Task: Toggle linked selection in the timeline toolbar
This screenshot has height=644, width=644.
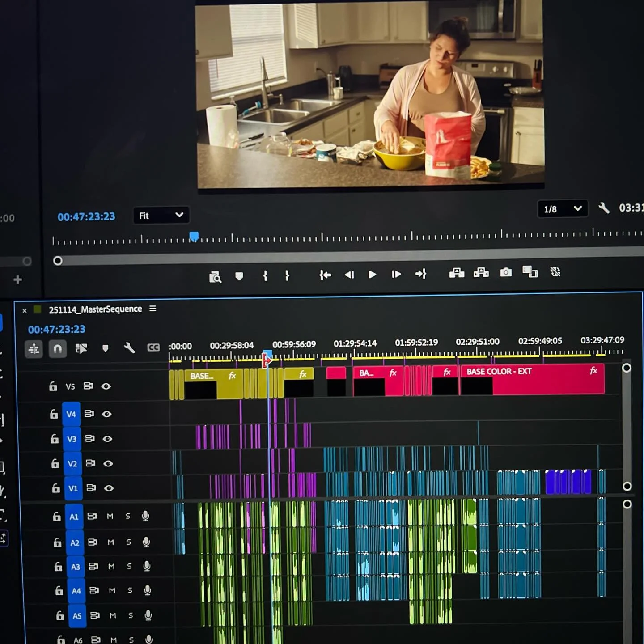Action: (x=81, y=349)
